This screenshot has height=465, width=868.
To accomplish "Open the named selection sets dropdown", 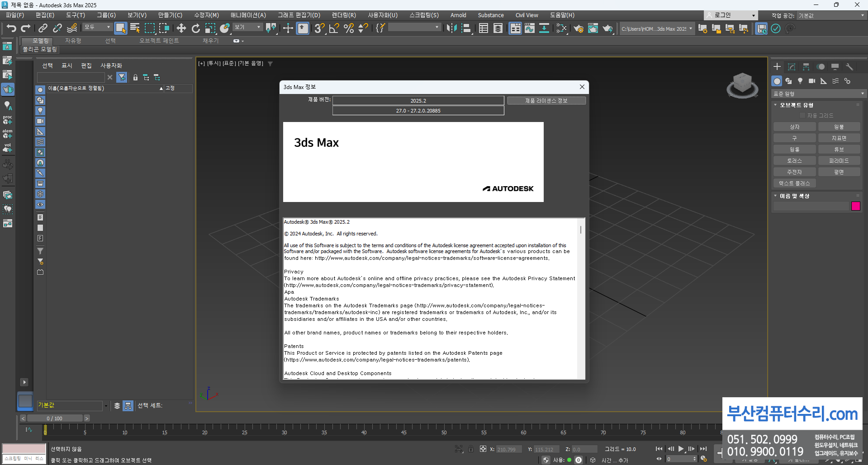I will pos(414,28).
